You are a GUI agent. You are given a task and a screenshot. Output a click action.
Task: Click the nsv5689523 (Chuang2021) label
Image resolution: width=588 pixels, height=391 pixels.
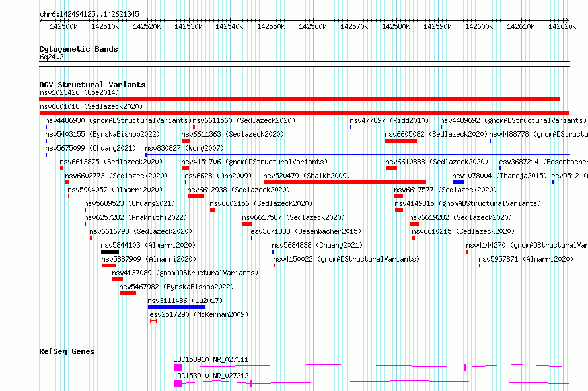click(129, 203)
